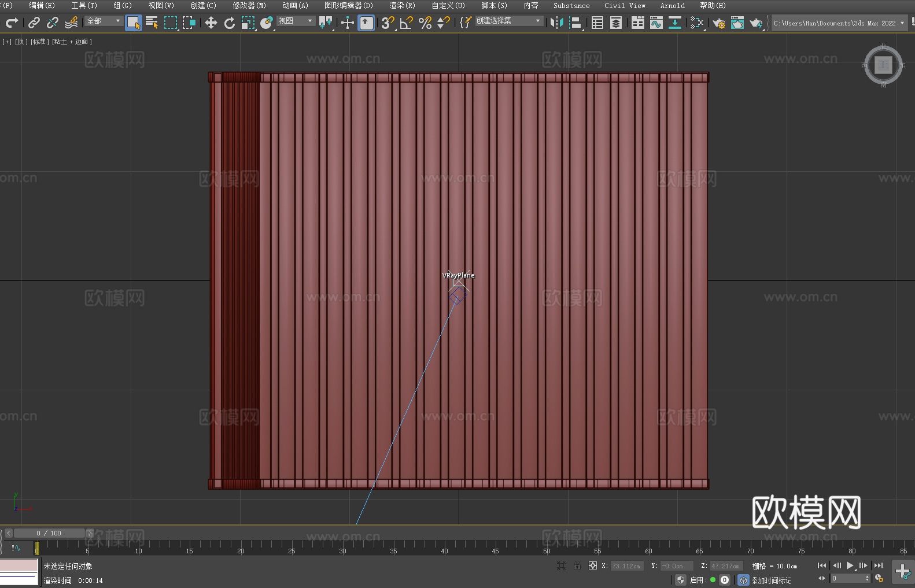Open the Curve Editor icon
This screenshot has width=915, height=588.
656,23
